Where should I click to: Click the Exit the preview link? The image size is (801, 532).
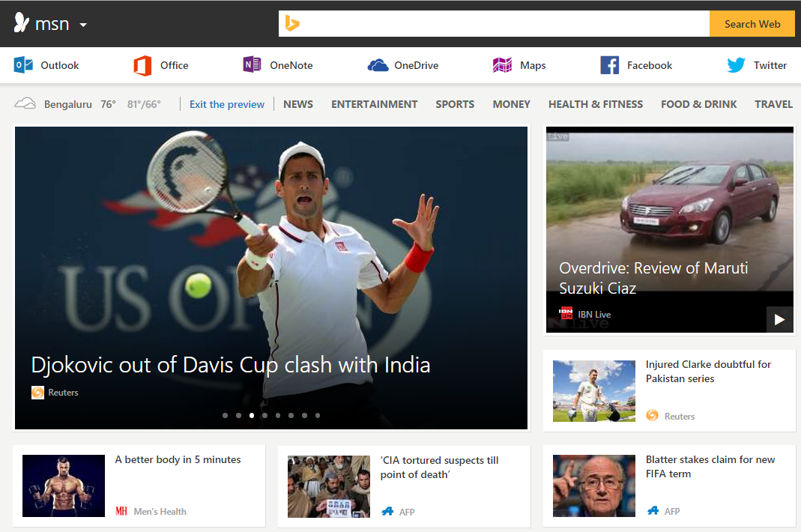click(x=226, y=104)
